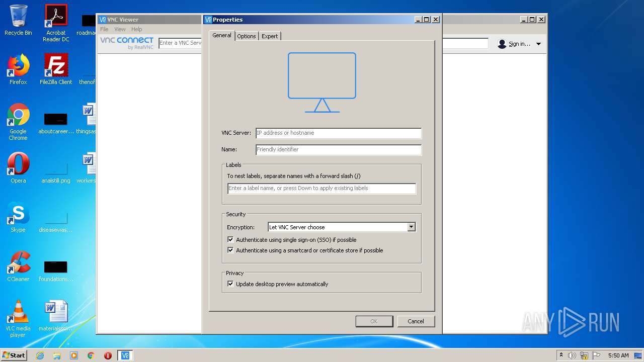
Task: Click the VNC Server address field
Action: [x=338, y=133]
